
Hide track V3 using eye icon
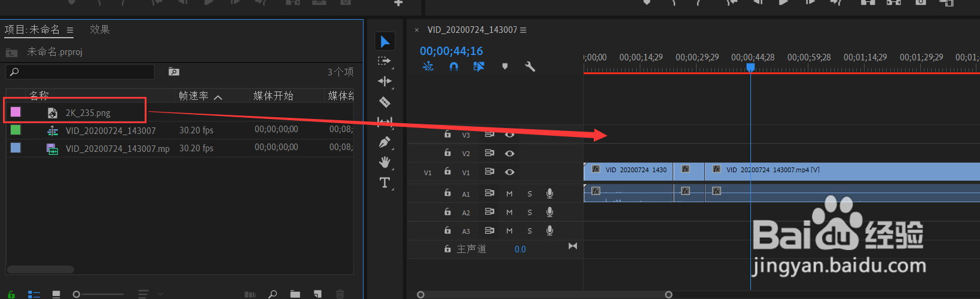click(x=509, y=135)
